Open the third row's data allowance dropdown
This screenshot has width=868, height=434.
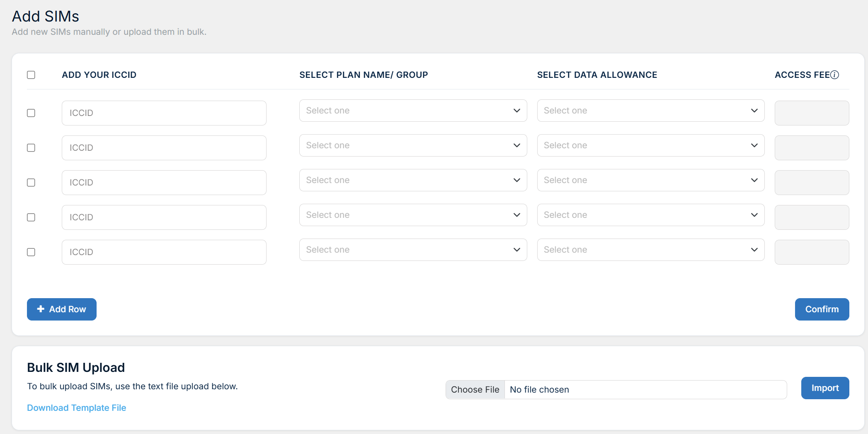pyautogui.click(x=651, y=180)
